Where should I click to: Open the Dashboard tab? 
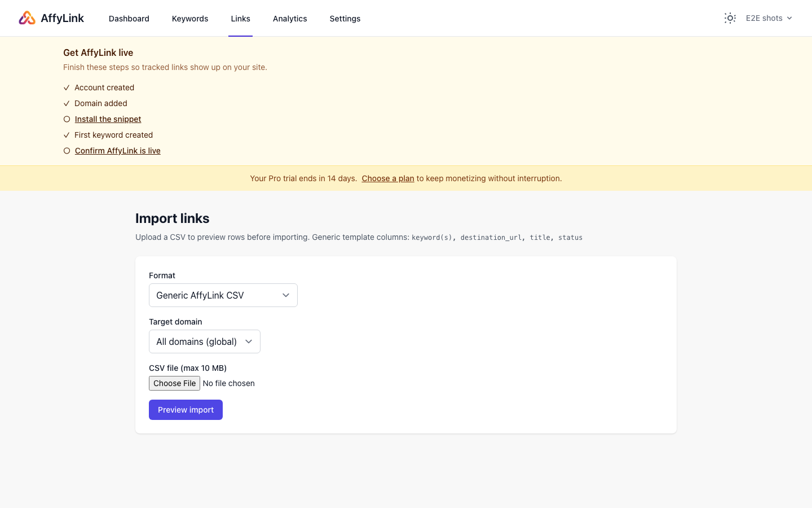(129, 19)
